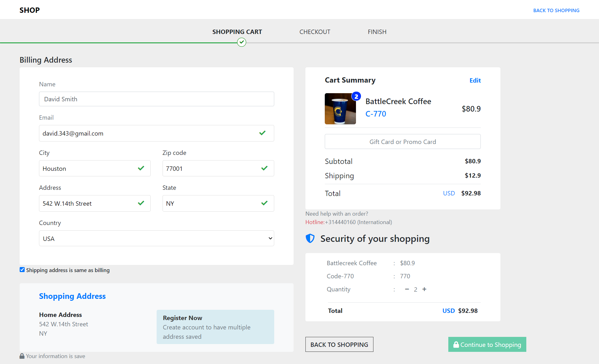
Task: Click the shield icon beside Security of your shopping
Action: pos(310,238)
